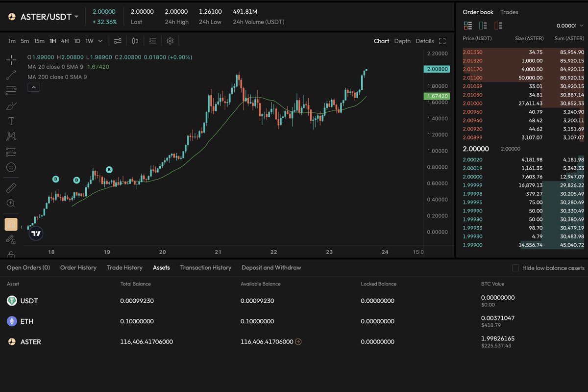
Task: Select the 5m timeframe
Action: [24, 41]
